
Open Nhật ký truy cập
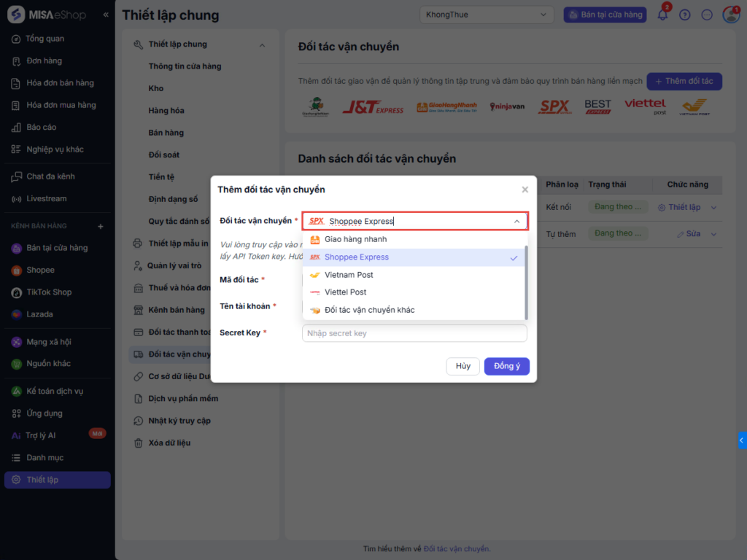coord(174,421)
